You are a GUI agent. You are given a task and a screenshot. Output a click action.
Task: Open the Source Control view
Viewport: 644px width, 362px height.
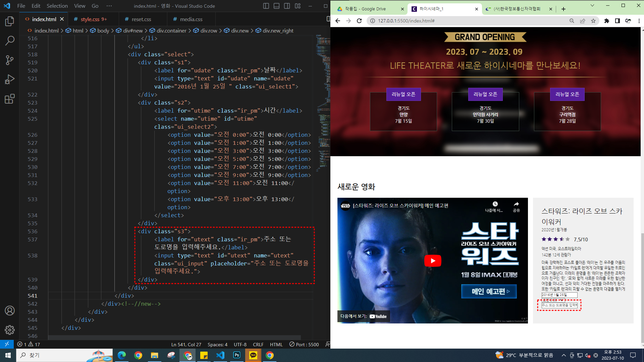coord(10,60)
